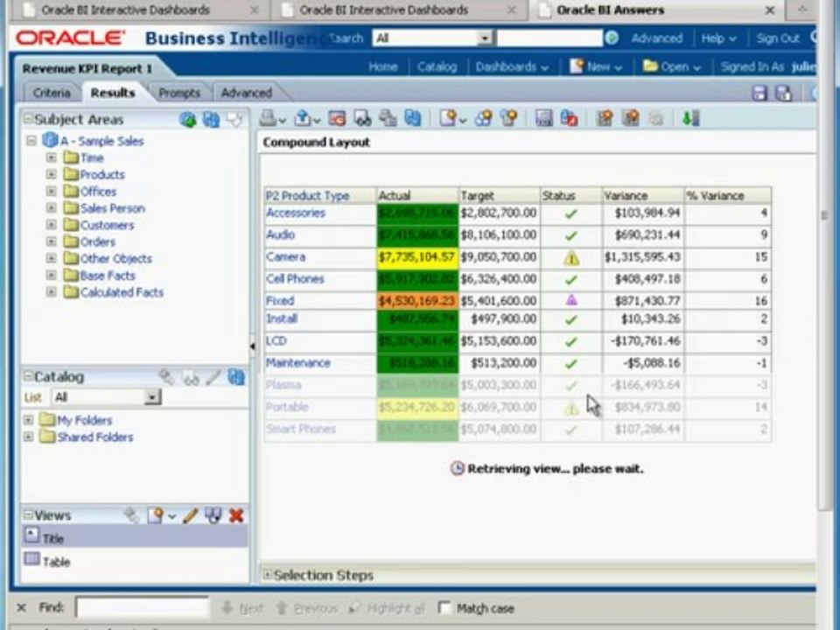Click the Subject Areas refresh icon
840x630 pixels.
pyautogui.click(x=211, y=120)
